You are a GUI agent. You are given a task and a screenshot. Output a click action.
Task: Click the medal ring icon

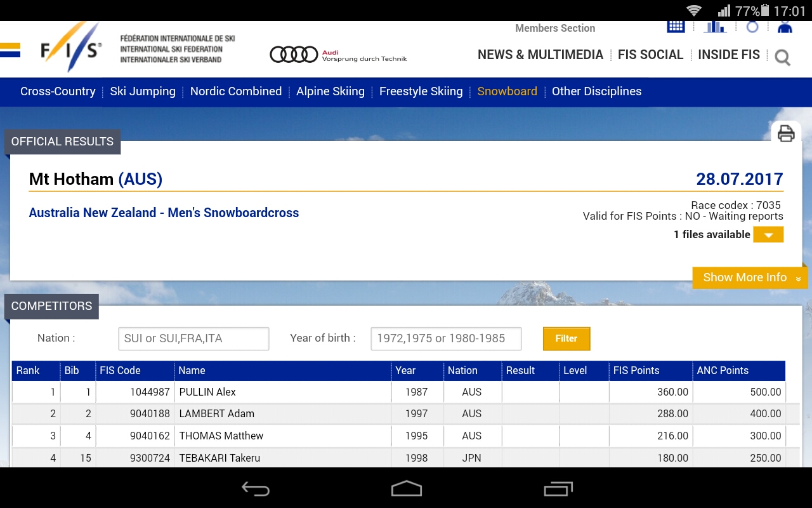752,27
